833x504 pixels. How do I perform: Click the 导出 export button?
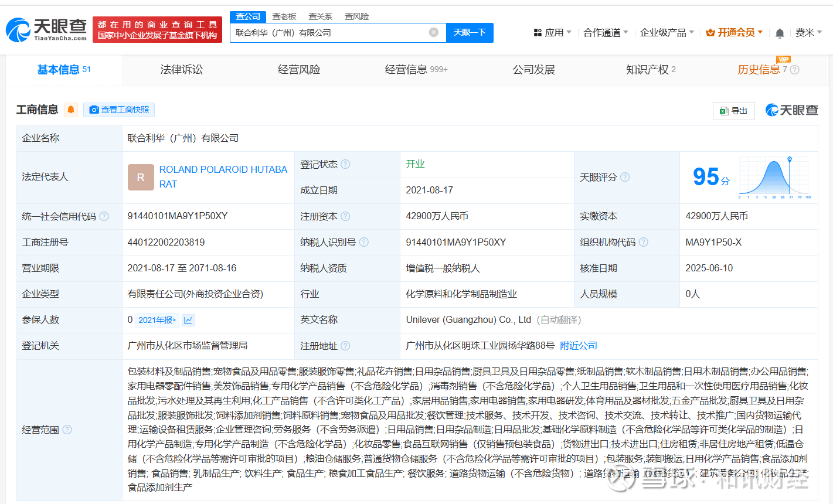coord(733,110)
